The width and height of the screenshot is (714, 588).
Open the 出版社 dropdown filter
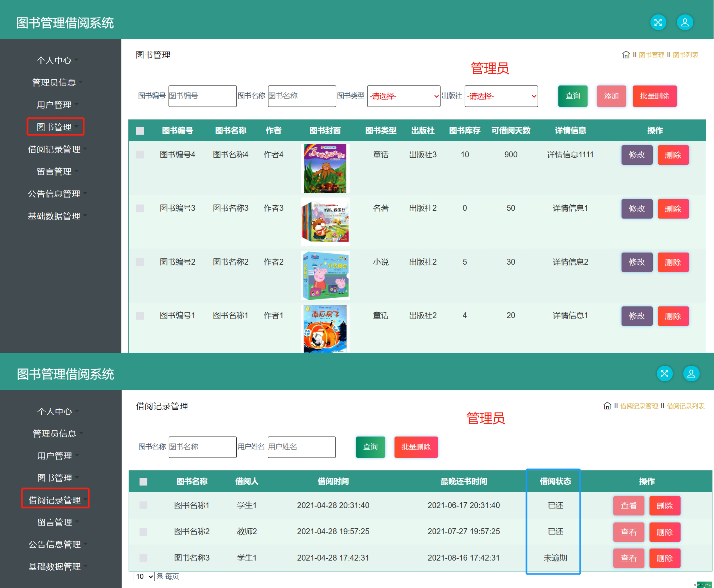pyautogui.click(x=501, y=96)
